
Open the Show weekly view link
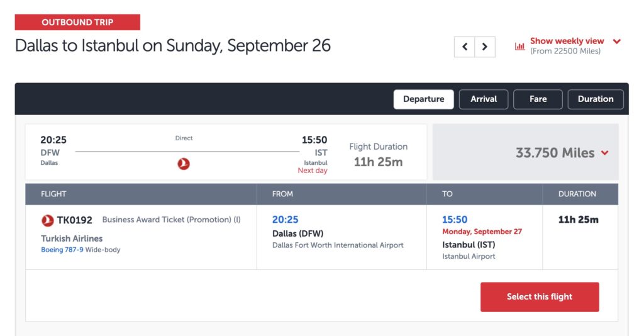pos(567,41)
